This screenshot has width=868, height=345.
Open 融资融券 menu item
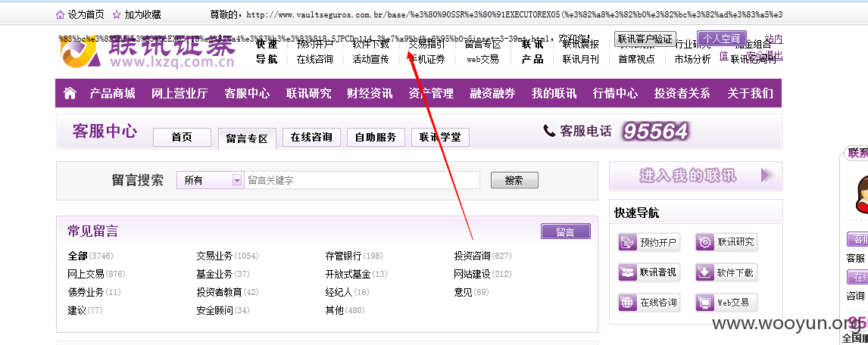492,94
